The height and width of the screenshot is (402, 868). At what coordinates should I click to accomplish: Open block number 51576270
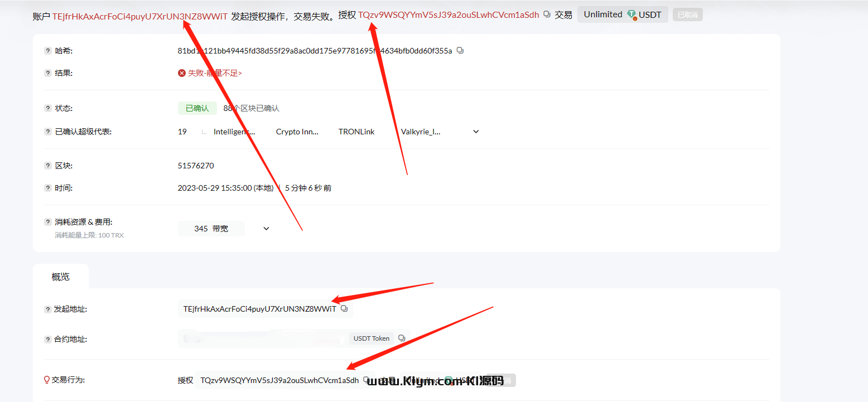[196, 166]
